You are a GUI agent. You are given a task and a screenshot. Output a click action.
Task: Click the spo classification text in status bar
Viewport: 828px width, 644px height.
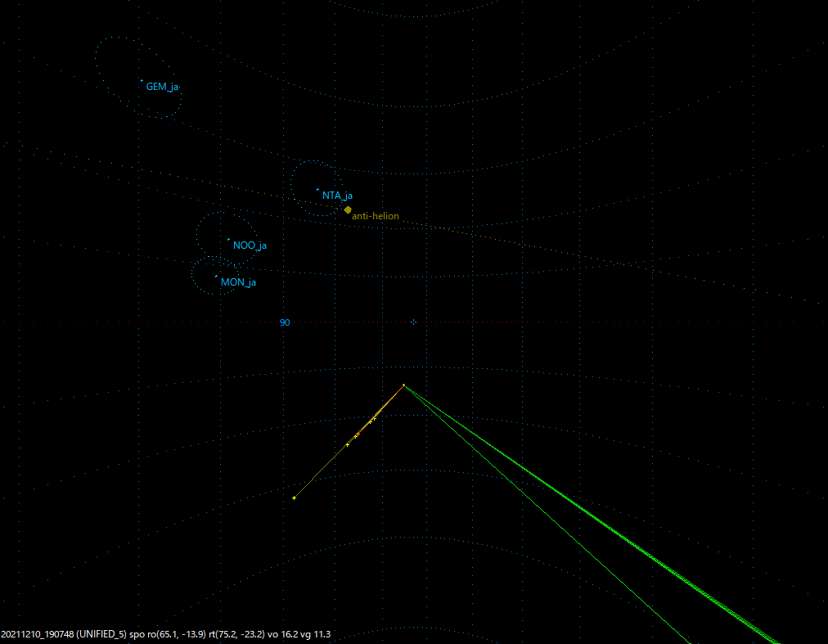point(135,633)
